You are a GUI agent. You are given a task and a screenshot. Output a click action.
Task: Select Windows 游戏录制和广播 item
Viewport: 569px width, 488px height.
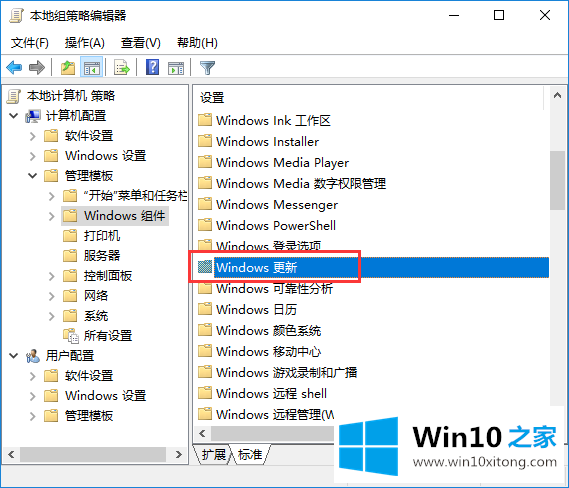pyautogui.click(x=287, y=372)
